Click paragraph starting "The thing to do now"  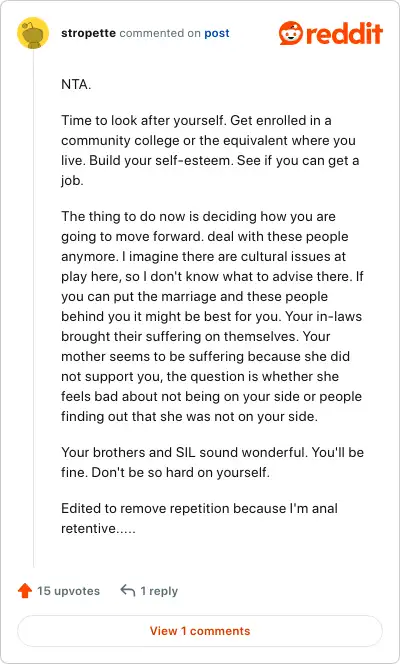[212, 316]
